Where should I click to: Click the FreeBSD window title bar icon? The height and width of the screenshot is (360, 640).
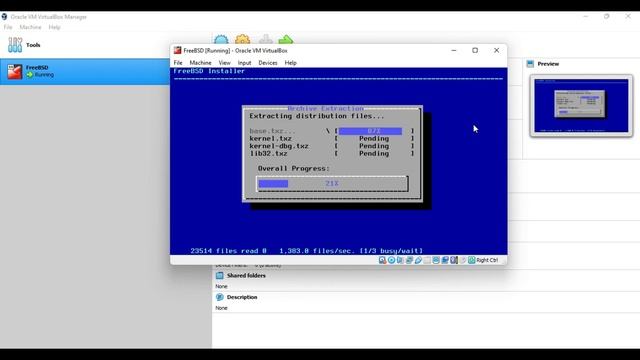[177, 50]
